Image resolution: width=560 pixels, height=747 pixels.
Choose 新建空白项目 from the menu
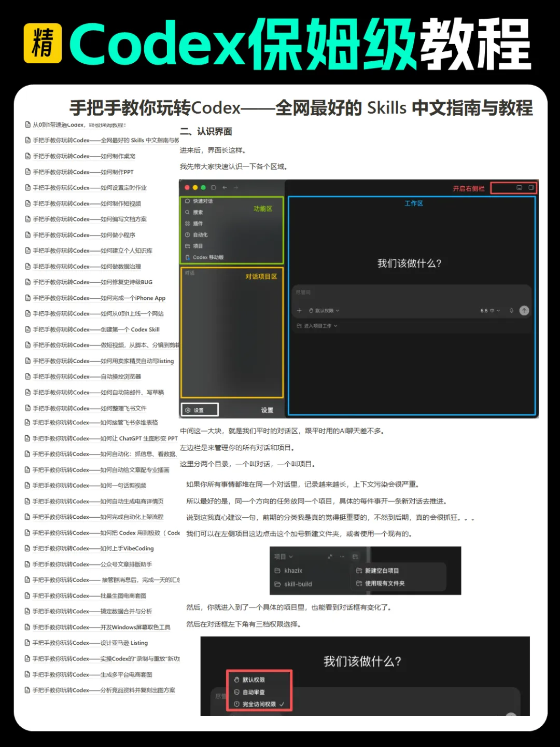coord(377,571)
